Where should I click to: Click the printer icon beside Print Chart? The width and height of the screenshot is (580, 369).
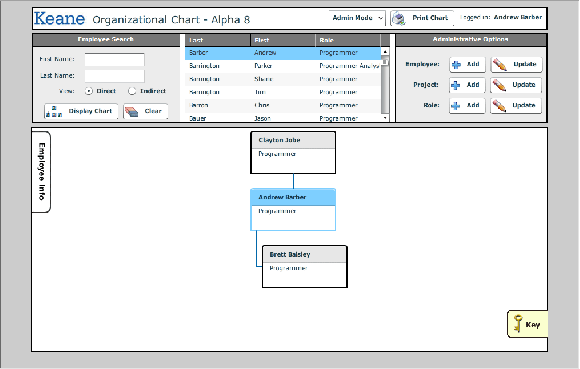399,18
